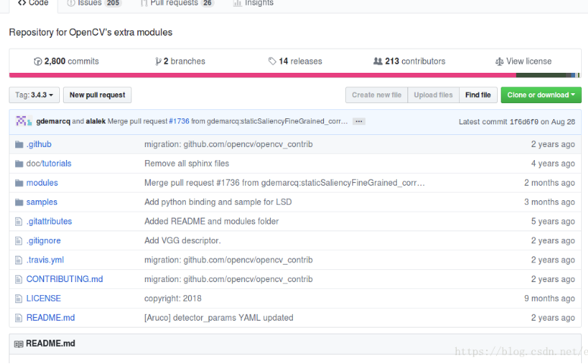Click the gdemarcq author name
The image size is (588, 364).
click(x=53, y=121)
